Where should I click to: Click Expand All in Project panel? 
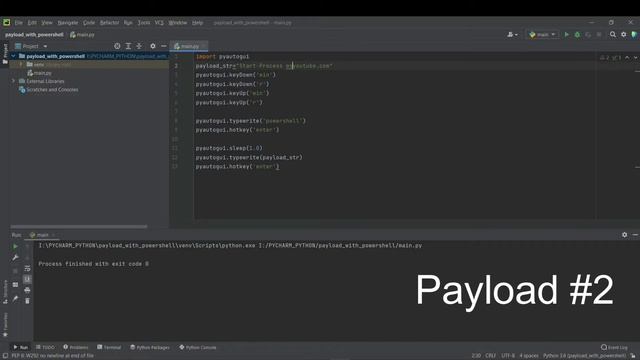point(128,47)
